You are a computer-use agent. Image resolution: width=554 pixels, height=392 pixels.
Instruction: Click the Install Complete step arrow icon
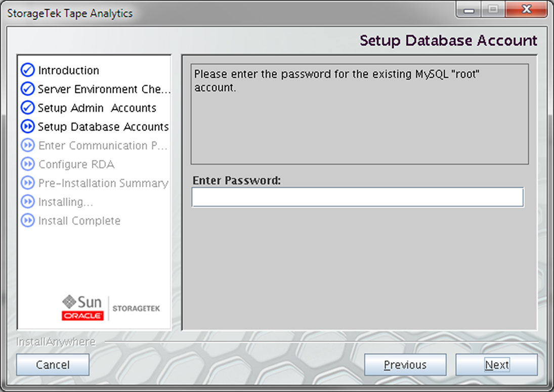(27, 221)
